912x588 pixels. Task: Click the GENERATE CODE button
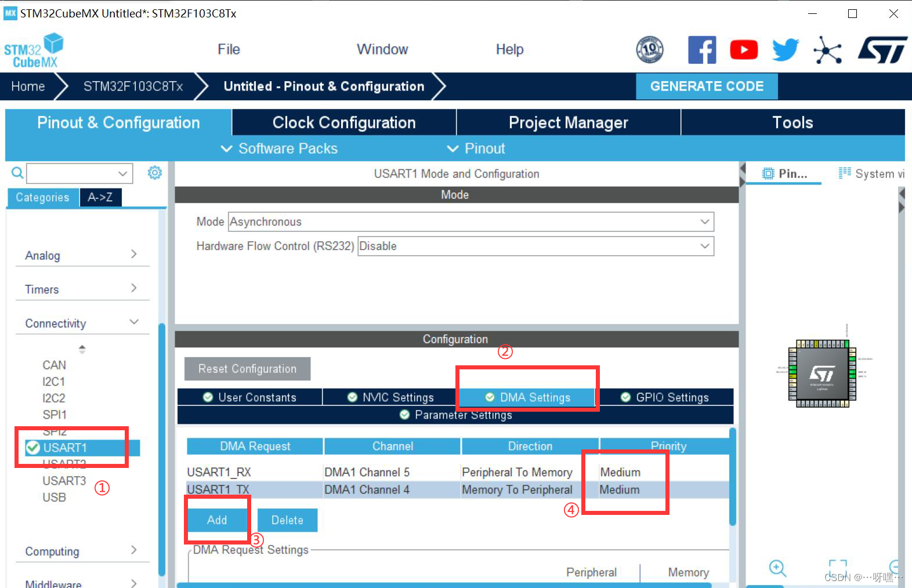coord(707,86)
